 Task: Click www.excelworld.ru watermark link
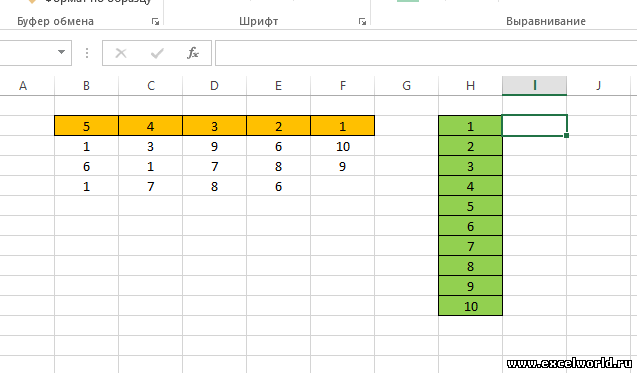(x=570, y=363)
